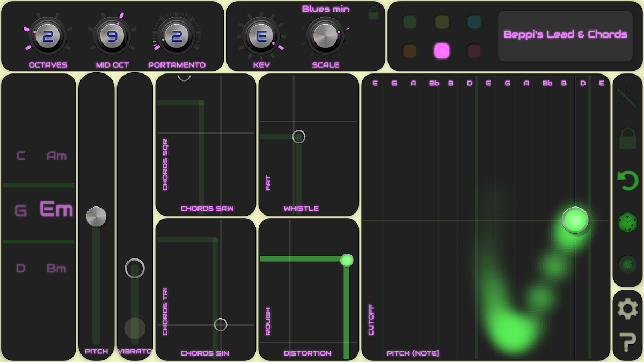Select the dark green preset slot
The width and height of the screenshot is (644, 362).
click(x=410, y=22)
